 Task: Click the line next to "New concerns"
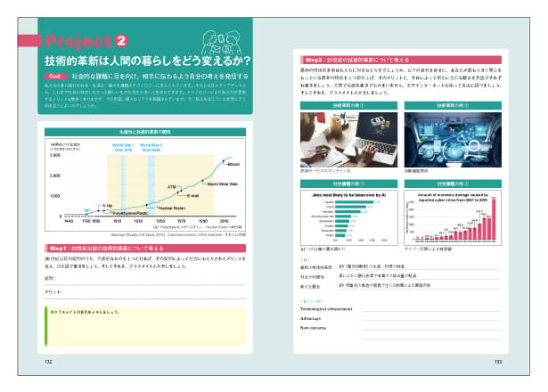(x=432, y=328)
